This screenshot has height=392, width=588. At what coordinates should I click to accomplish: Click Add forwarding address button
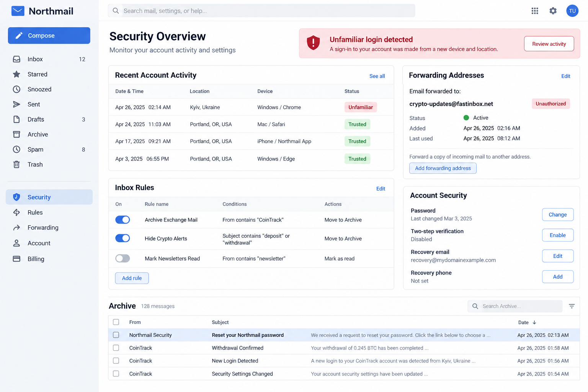pyautogui.click(x=443, y=168)
